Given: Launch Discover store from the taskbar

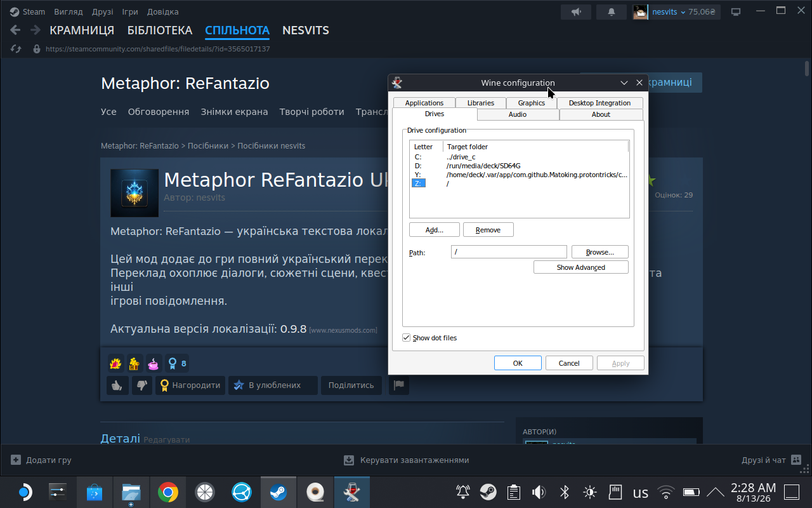Looking at the screenshot, I should [x=95, y=492].
